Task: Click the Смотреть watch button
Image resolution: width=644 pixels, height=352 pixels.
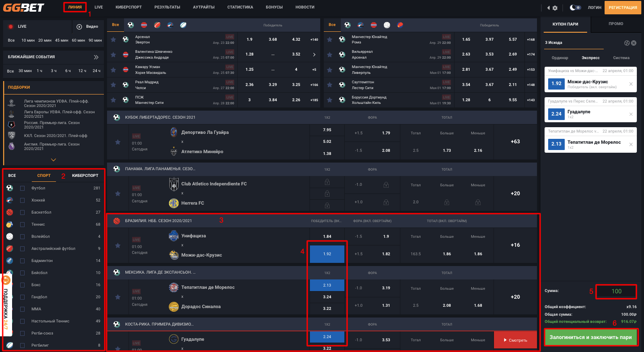Action: 515,340
